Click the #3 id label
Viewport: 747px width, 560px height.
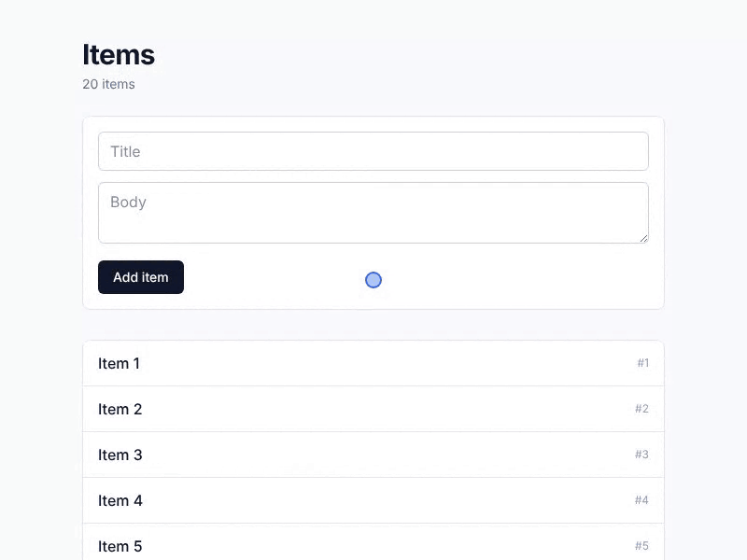click(x=641, y=455)
